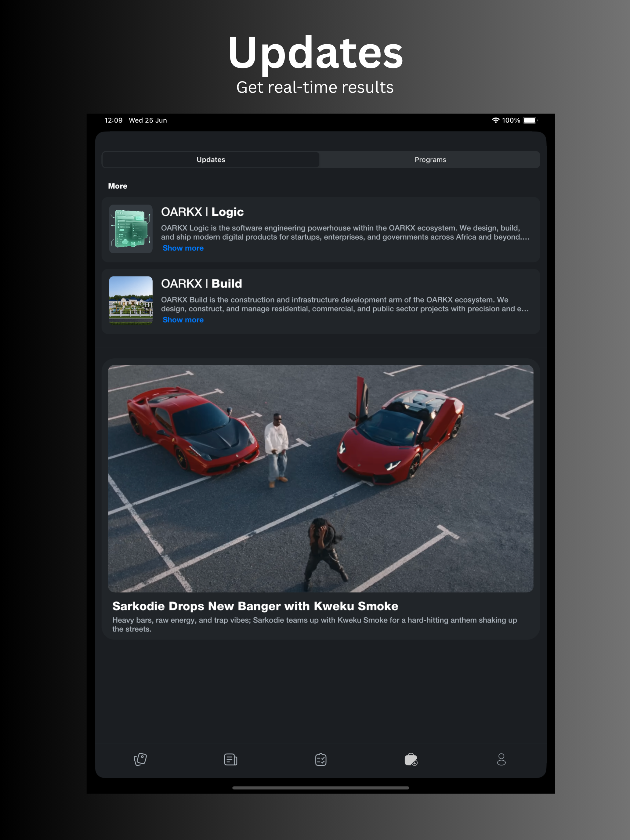Open the Sarkodie red cars video image
630x840 pixels.
coord(321,479)
